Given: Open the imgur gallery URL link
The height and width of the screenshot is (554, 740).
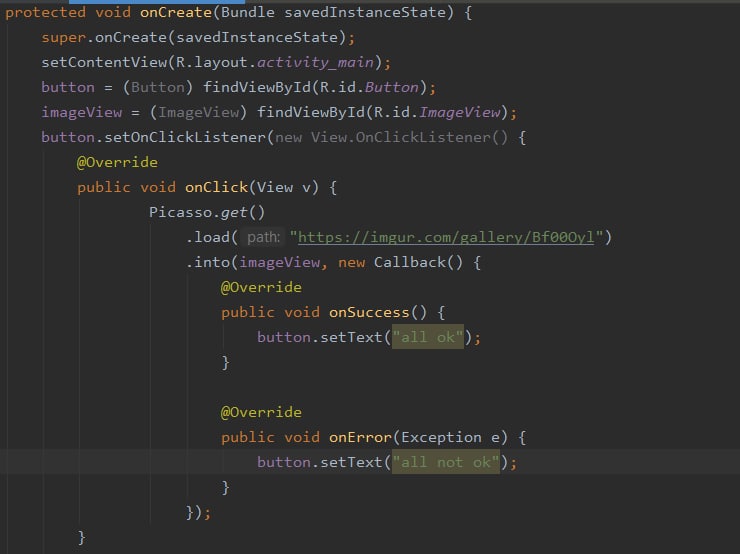Looking at the screenshot, I should click(446, 237).
